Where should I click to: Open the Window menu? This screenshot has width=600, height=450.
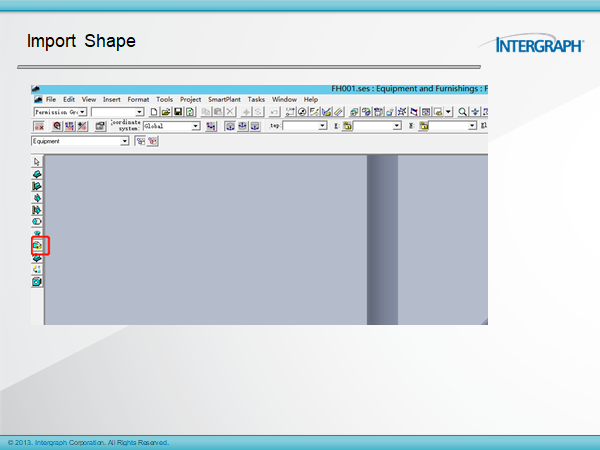click(x=284, y=99)
